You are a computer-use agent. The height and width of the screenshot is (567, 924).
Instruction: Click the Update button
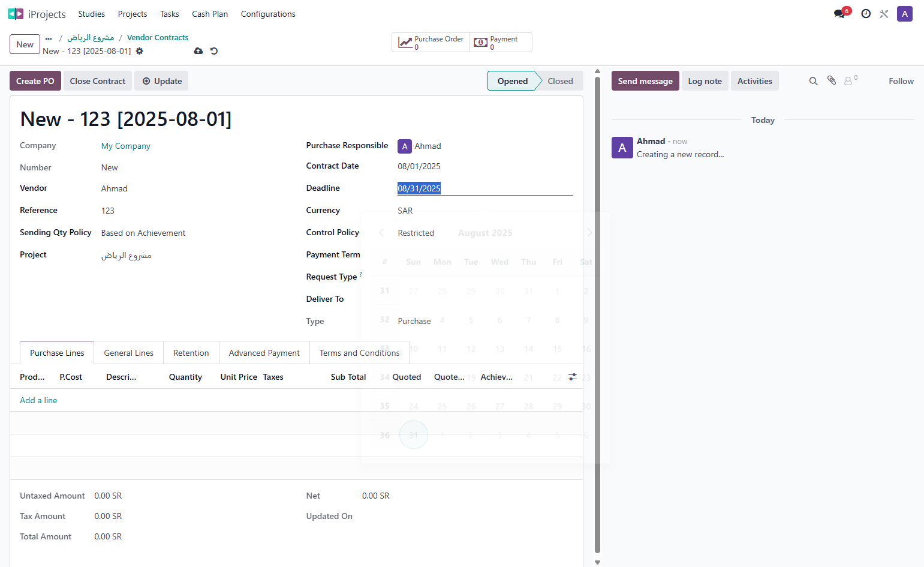pyautogui.click(x=161, y=81)
